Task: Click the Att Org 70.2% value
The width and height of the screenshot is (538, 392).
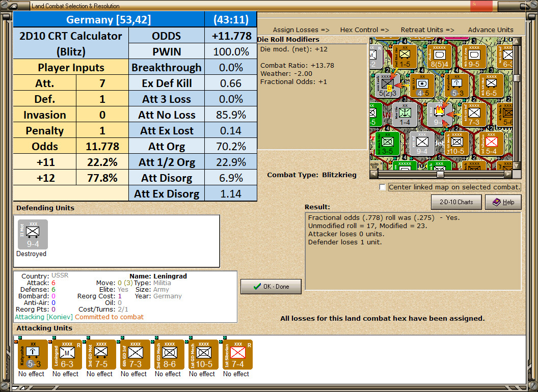Action: (x=231, y=147)
